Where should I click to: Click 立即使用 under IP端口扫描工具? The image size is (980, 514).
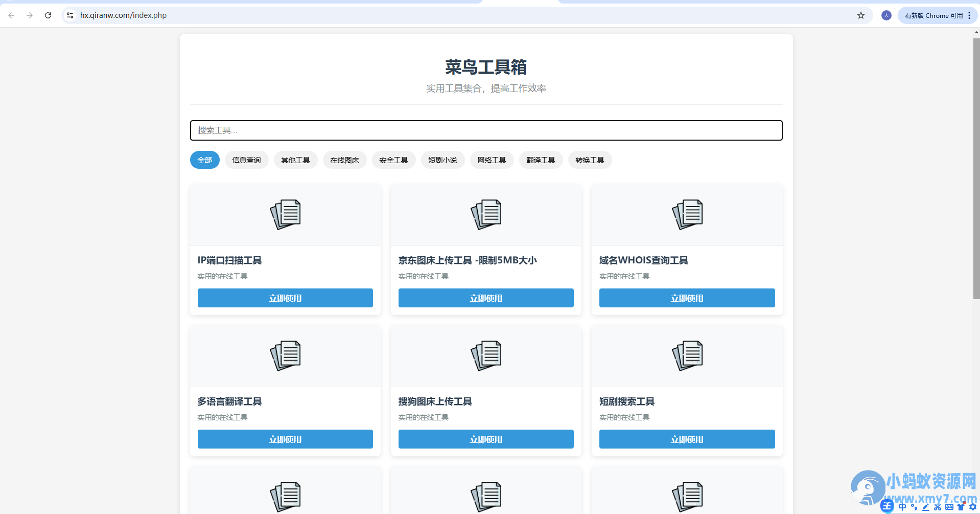coord(285,298)
